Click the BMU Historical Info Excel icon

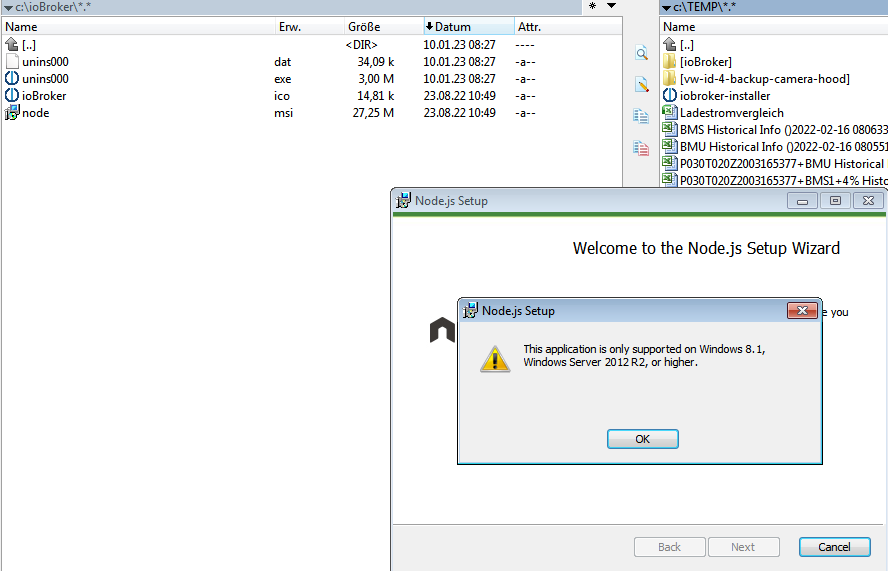click(670, 146)
